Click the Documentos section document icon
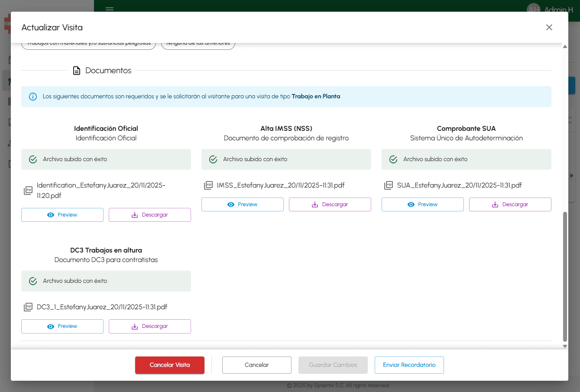 coord(77,71)
